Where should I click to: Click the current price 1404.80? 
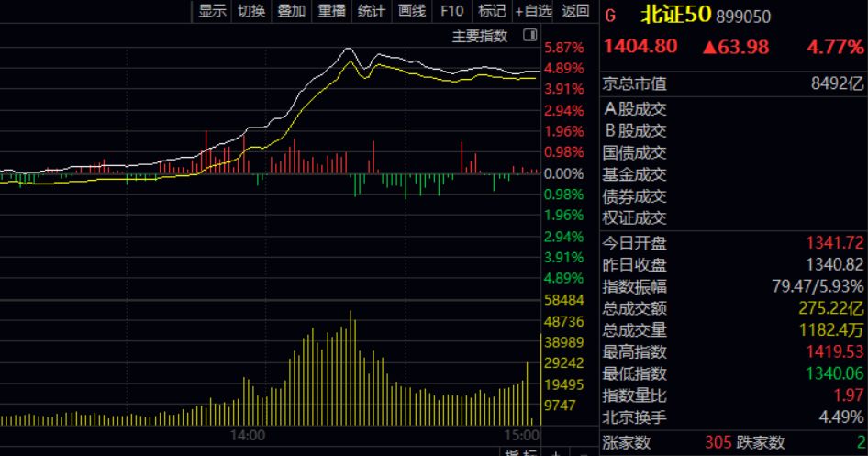[x=640, y=47]
